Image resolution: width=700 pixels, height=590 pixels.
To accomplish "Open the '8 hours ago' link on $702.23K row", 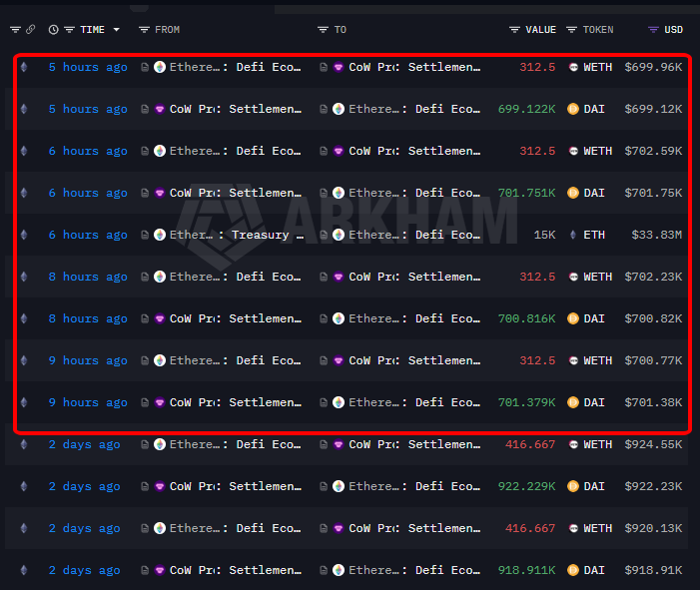I will pos(88,277).
